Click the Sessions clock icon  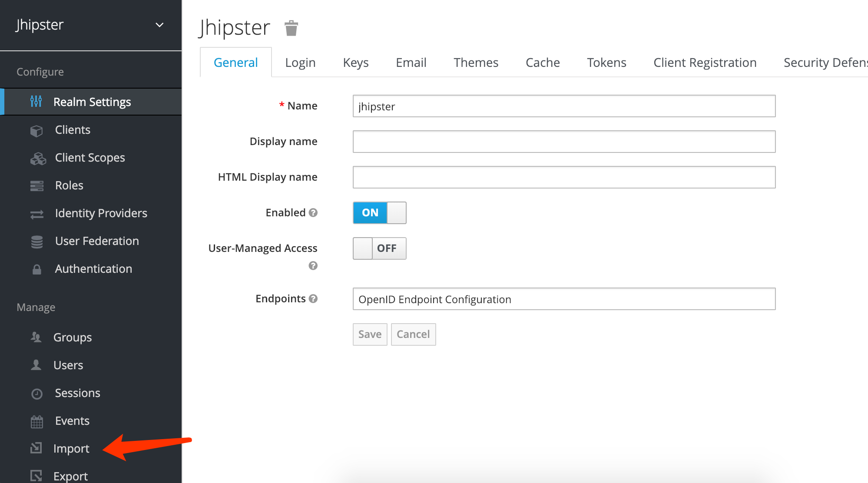[x=37, y=394]
